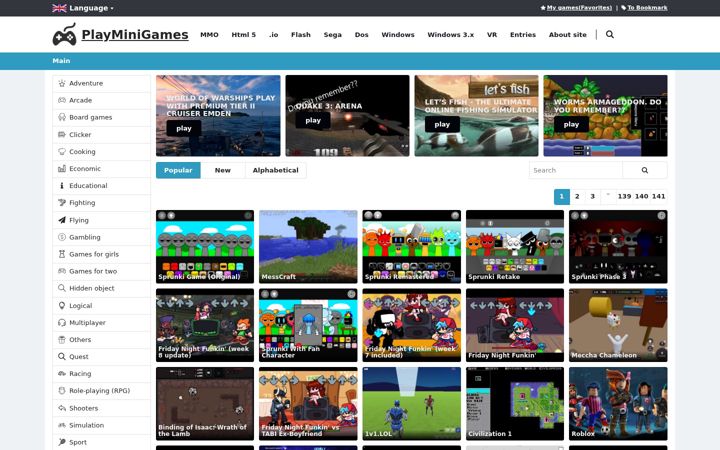Switch to the New tab
The height and width of the screenshot is (450, 720).
click(x=223, y=170)
